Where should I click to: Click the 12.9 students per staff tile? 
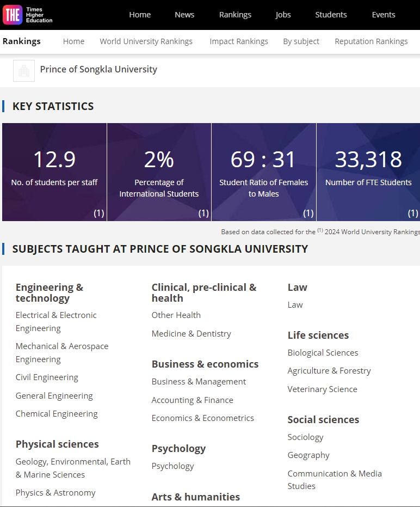(54, 172)
